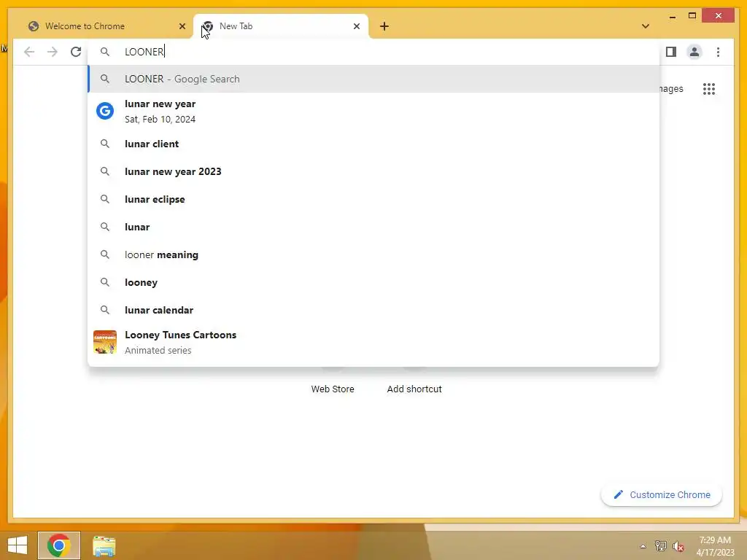747x560 pixels.
Task: Click search icon next to looney
Action: [x=105, y=282]
